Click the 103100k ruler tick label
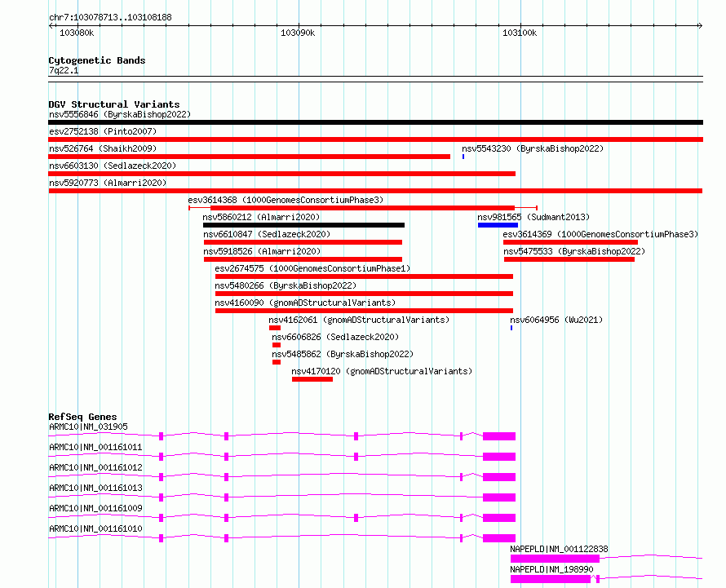The width and height of the screenshot is (726, 588). 520,33
